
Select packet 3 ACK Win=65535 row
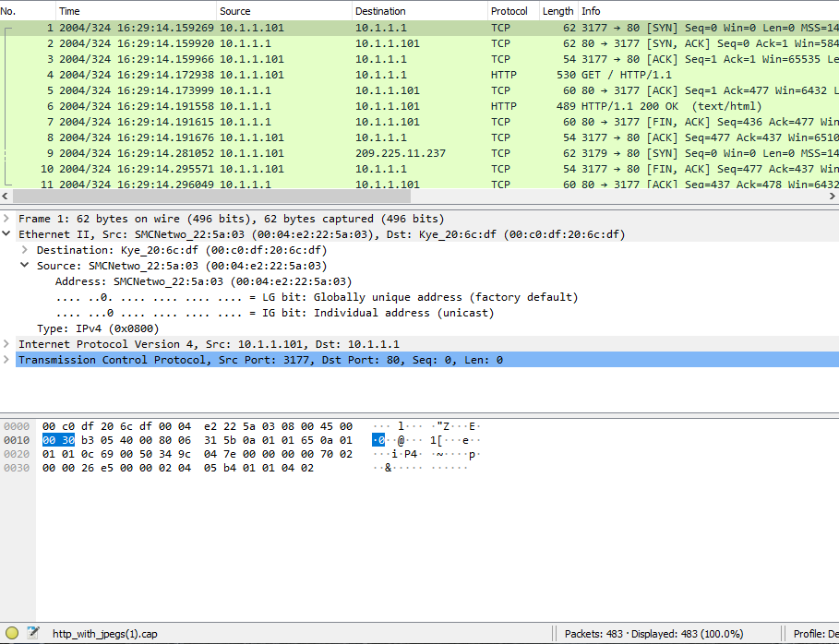tap(419, 59)
